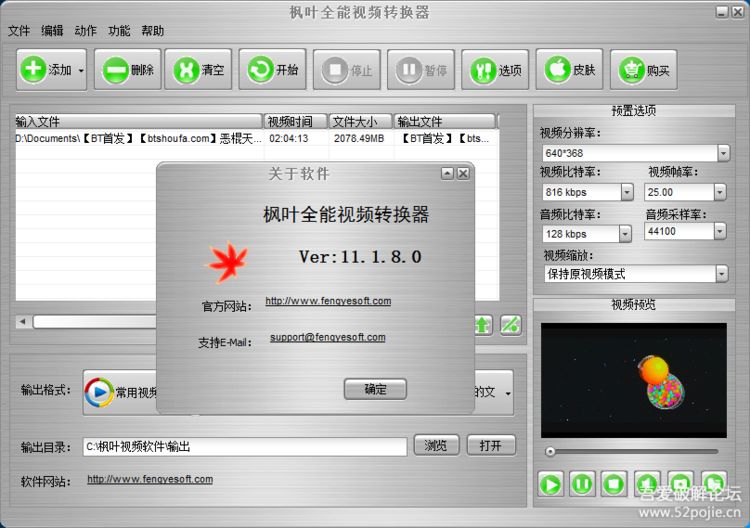Click the 02:04:13 duration cell
Viewport: 750px width, 528px height.
tap(288, 139)
